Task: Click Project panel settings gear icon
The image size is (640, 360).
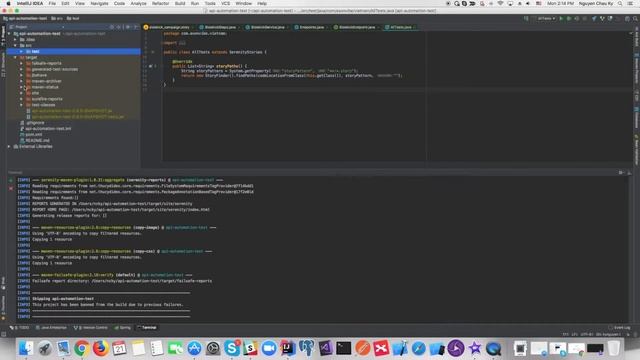Action: pos(128,27)
